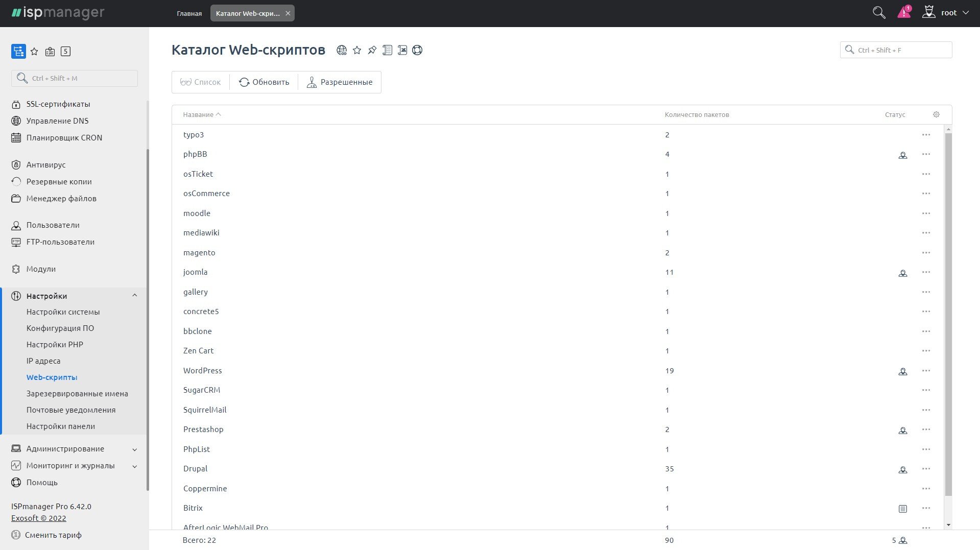Viewport: 980px width, 550px height.
Task: Click the lifebuoy help icon near the title
Action: pos(417,50)
